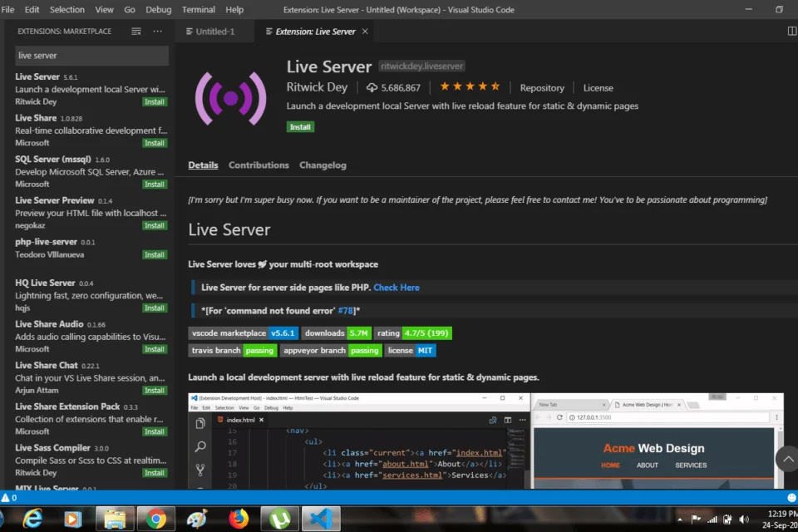Open uTorrent from taskbar
The height and width of the screenshot is (532, 798).
pos(279,519)
